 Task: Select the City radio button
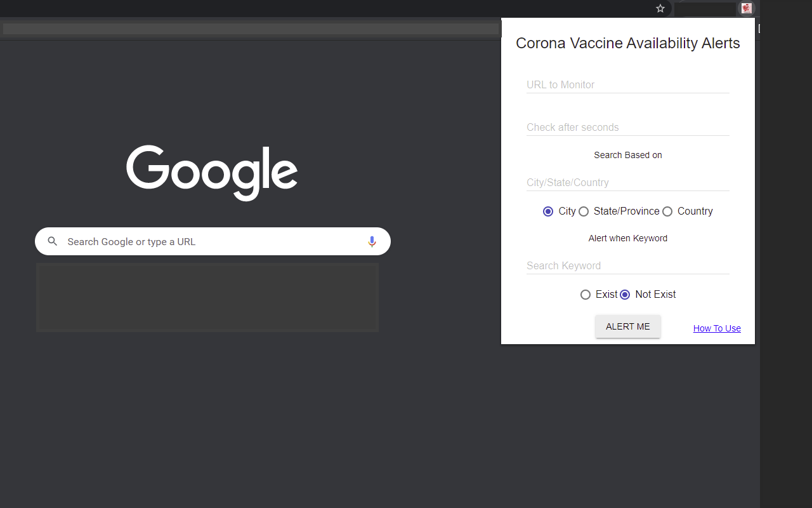point(548,211)
